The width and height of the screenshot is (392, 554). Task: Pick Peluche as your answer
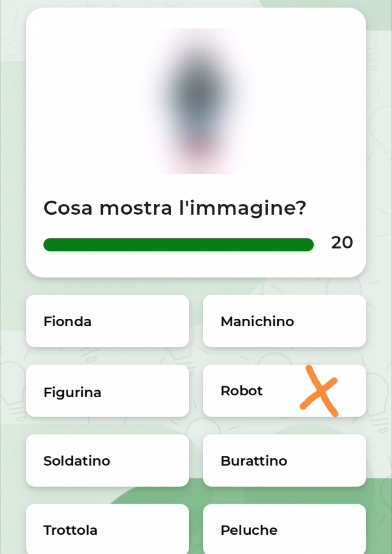pos(284,530)
